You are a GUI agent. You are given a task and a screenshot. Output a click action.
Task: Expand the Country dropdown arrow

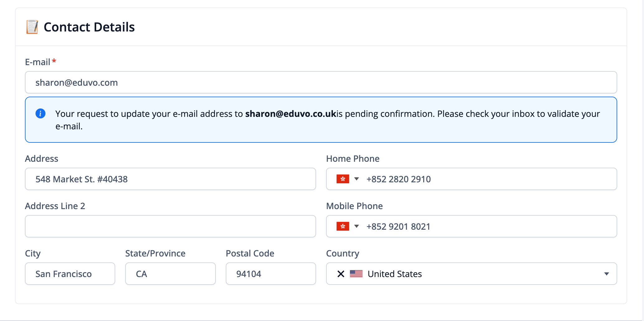606,274
